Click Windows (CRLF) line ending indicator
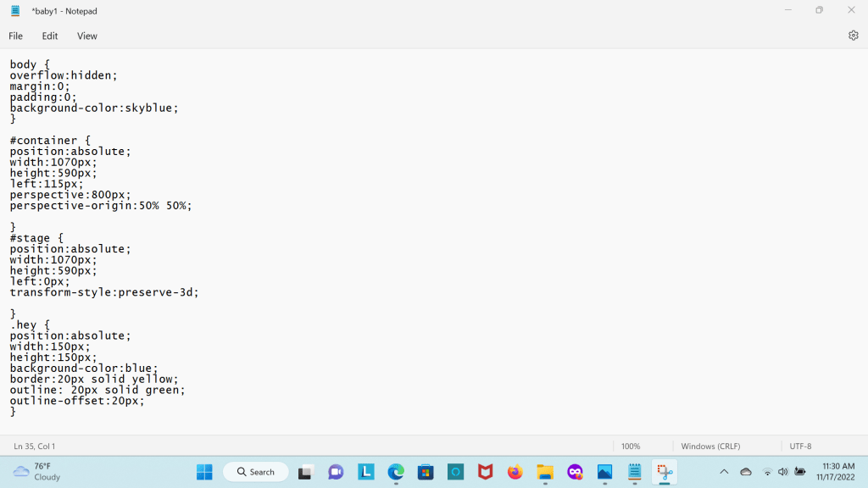This screenshot has height=488, width=868. 711,446
